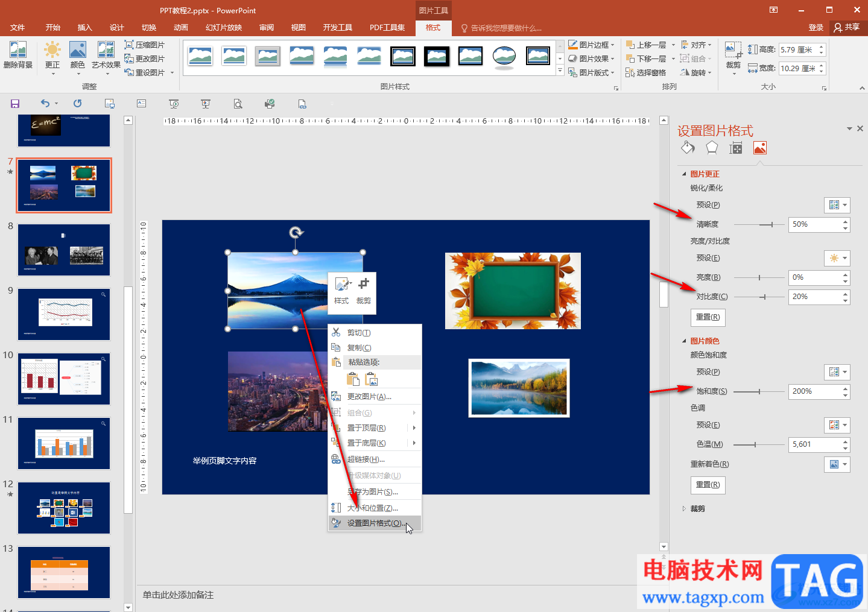Click Compress Pictures (压缩图片)
868x612 pixels.
point(145,45)
